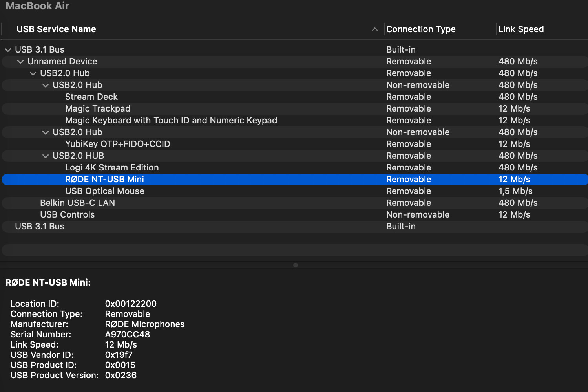Viewport: 588px width, 392px height.
Task: Select YubiKey OTP+FIDO+CCID entry
Action: 117,144
